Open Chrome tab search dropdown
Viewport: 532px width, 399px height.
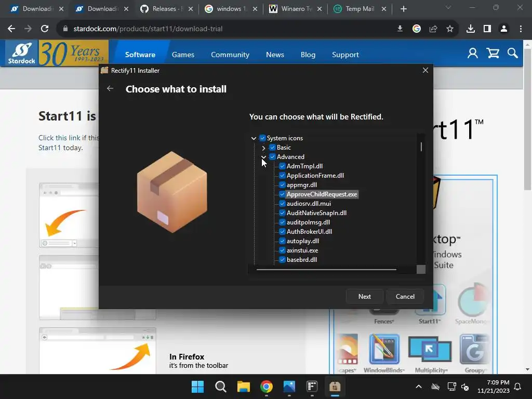click(x=448, y=7)
